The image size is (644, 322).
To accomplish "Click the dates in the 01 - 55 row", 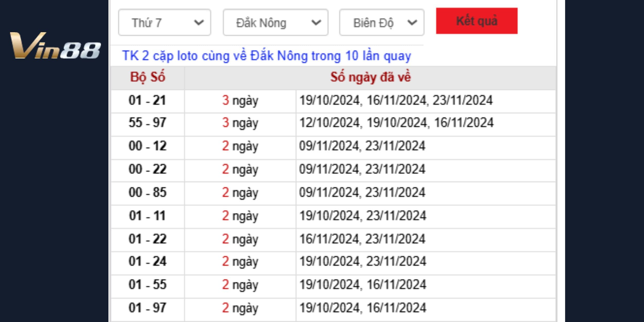I will (363, 285).
